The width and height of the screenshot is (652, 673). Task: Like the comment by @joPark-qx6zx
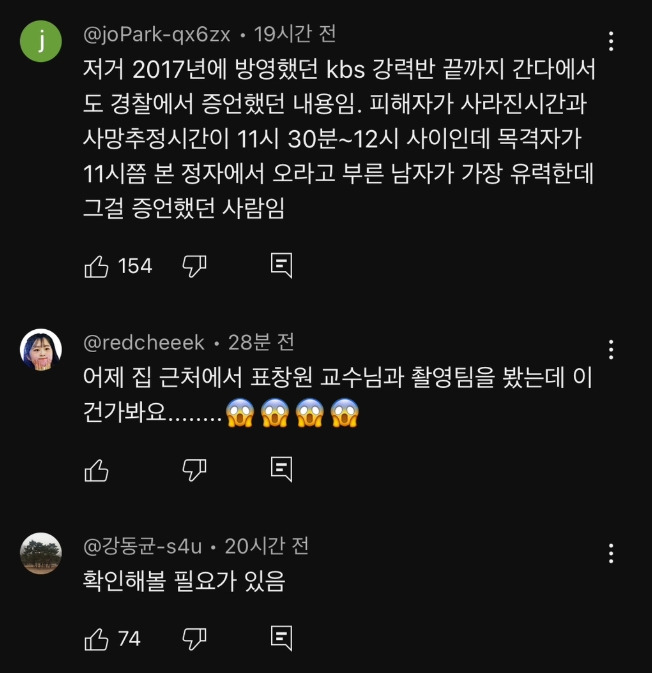tap(96, 266)
